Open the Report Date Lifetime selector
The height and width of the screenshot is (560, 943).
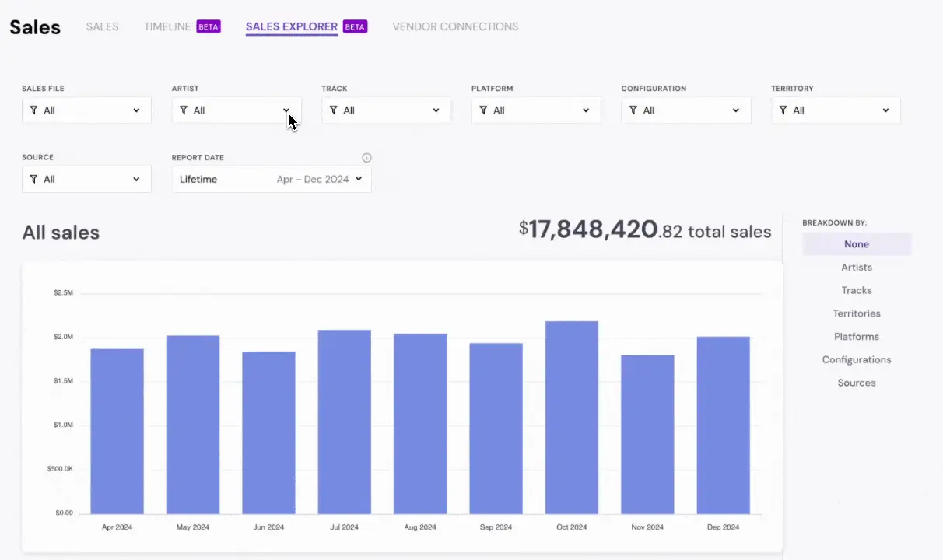[x=272, y=179]
